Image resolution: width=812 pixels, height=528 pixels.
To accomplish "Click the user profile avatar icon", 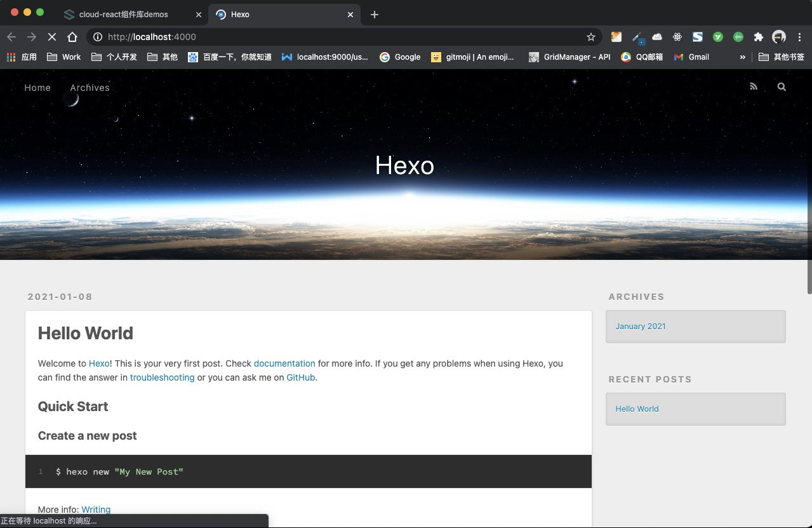I will pos(779,37).
